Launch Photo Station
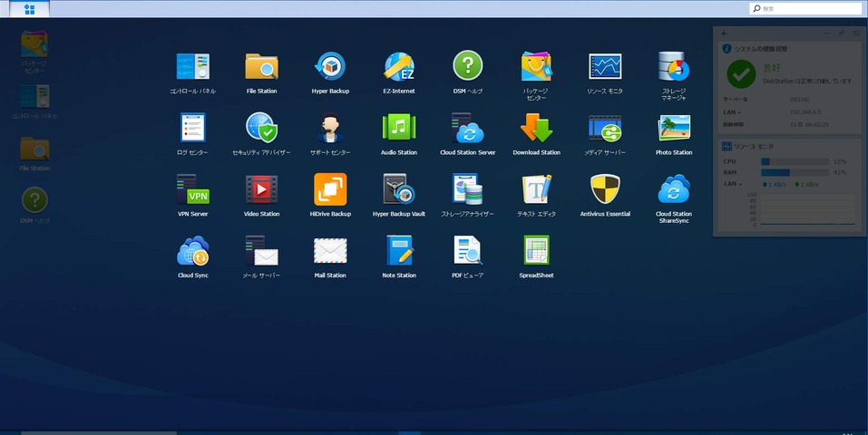 (x=674, y=128)
